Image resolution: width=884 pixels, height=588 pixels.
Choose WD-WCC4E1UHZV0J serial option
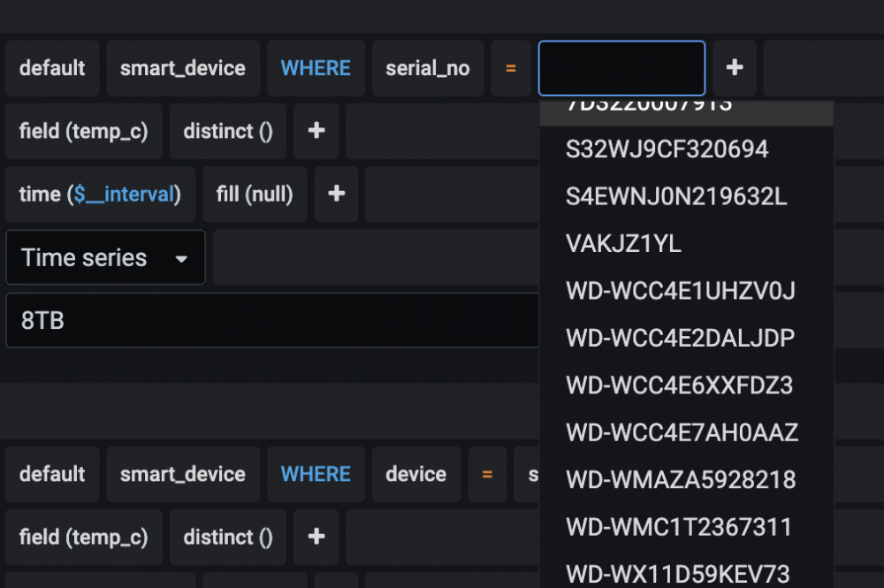coord(687,292)
